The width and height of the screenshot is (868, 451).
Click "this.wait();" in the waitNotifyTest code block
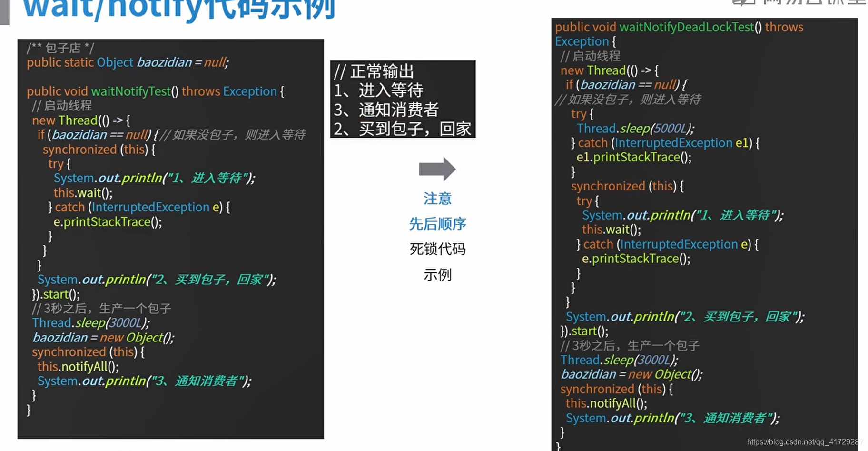(83, 193)
